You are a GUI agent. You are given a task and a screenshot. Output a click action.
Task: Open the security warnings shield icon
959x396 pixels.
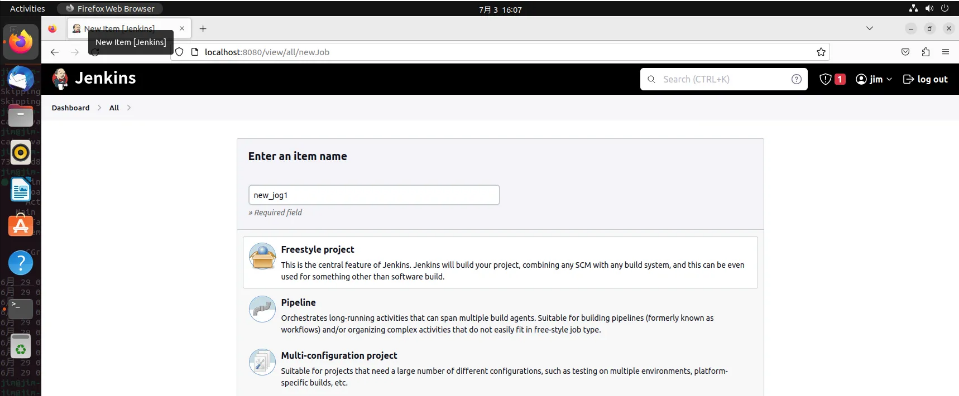[825, 79]
